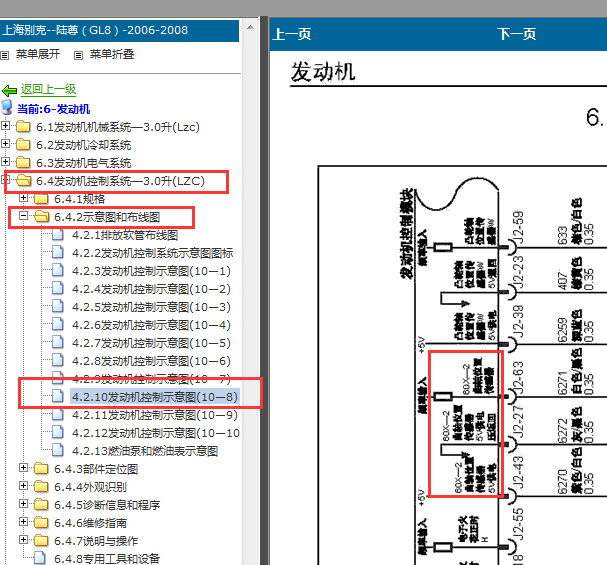Go to previous page via 上一页
Screen dimensions: 607x565
292,34
